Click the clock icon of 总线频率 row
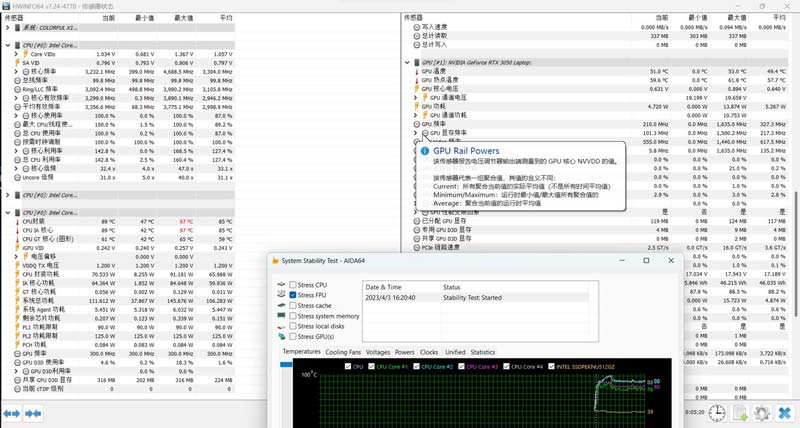The width and height of the screenshot is (800, 428). (x=17, y=80)
